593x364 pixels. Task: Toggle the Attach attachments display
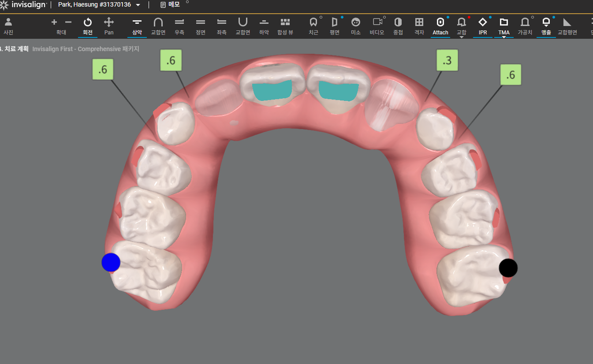point(440,26)
